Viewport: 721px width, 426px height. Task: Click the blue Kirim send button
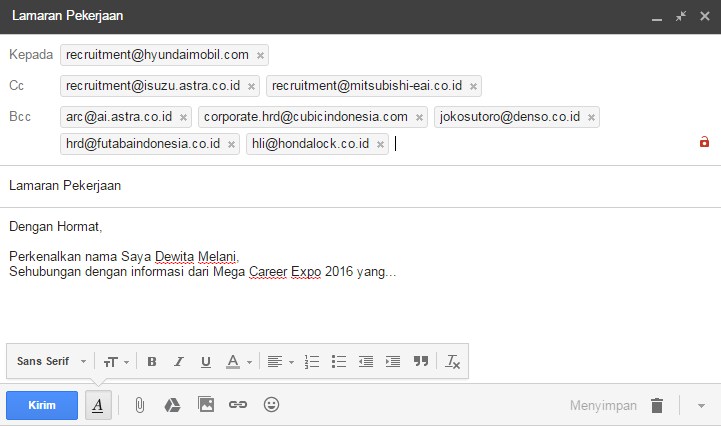(42, 405)
